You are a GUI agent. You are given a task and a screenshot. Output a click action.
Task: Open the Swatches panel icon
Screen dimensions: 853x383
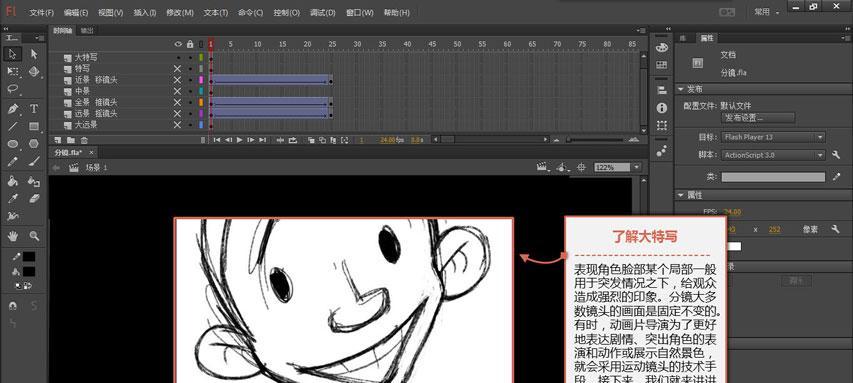[x=662, y=65]
